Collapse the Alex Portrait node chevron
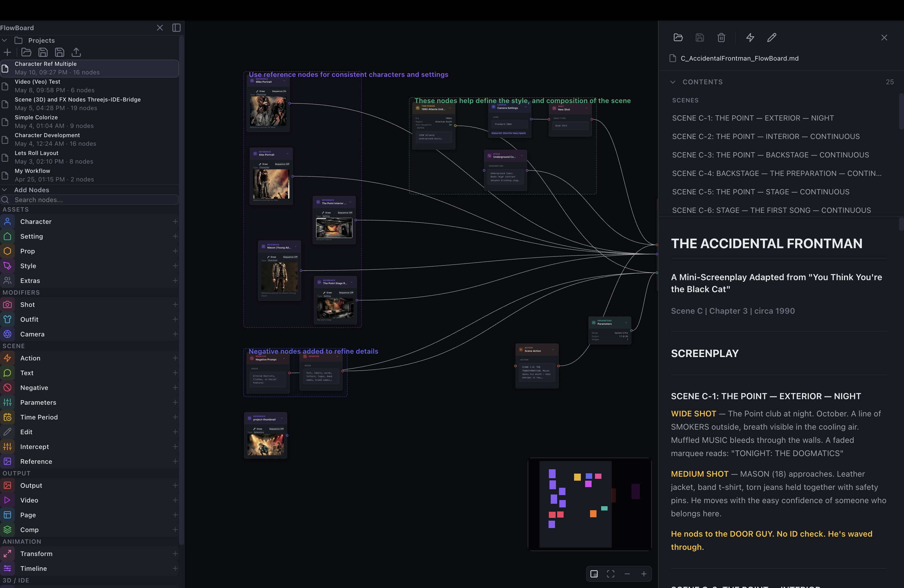Screen dimensions: 904x588 coord(287,154)
